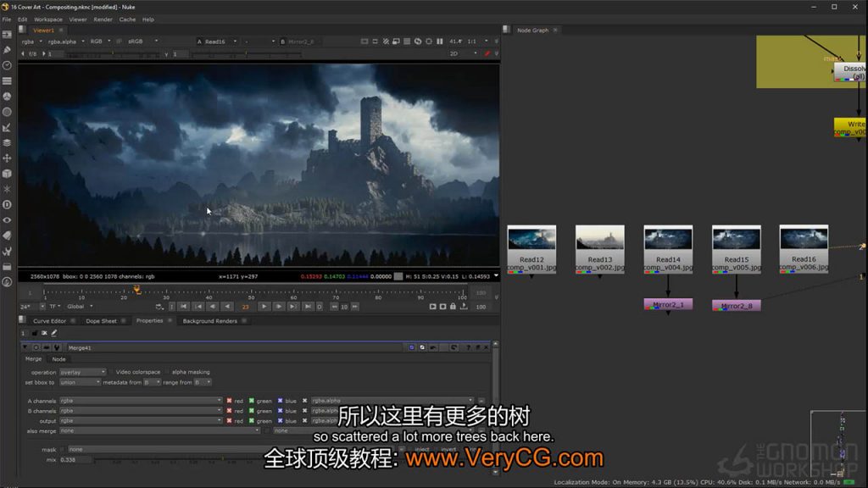This screenshot has height=488, width=868.
Task: Open the operation dropdown set to overlay
Action: click(x=82, y=373)
